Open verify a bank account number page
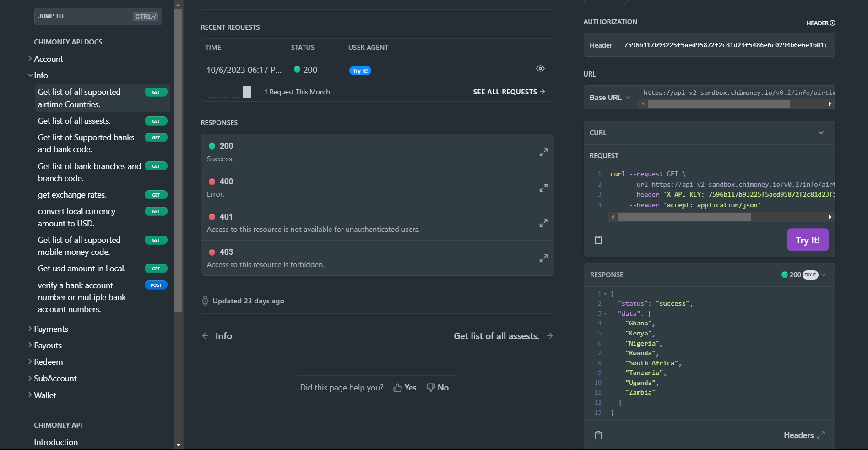Screen dimensions: 868x450 (102, 297)
